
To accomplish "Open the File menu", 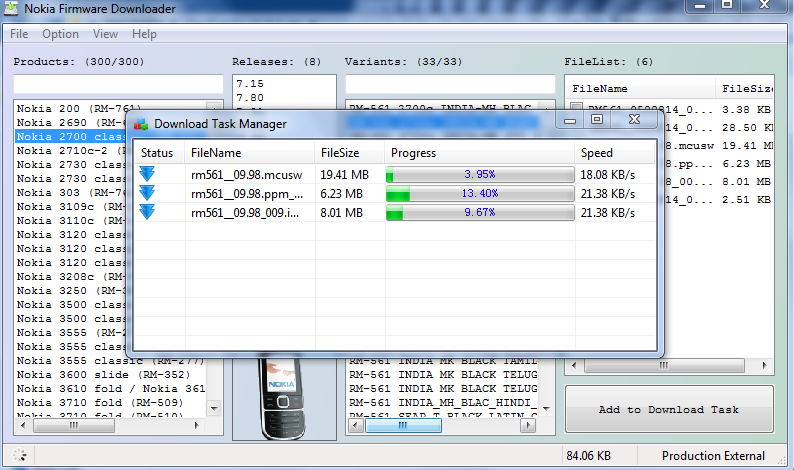I will (x=19, y=34).
